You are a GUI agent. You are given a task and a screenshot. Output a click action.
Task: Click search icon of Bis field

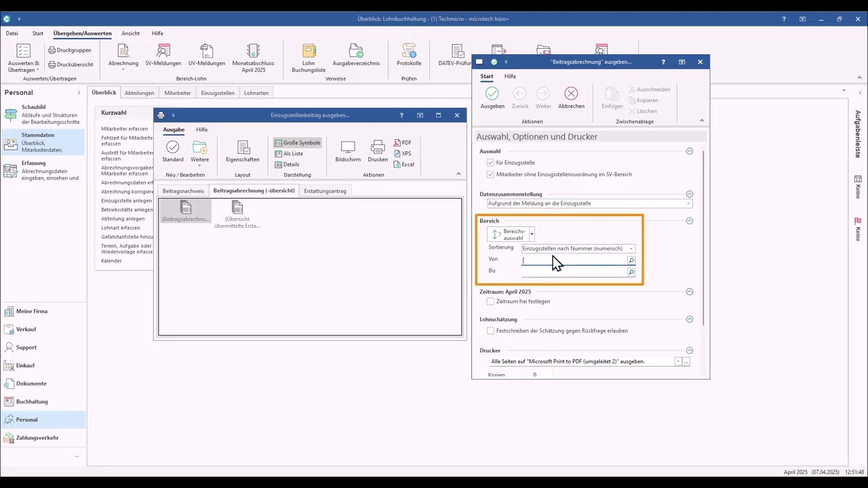click(631, 272)
